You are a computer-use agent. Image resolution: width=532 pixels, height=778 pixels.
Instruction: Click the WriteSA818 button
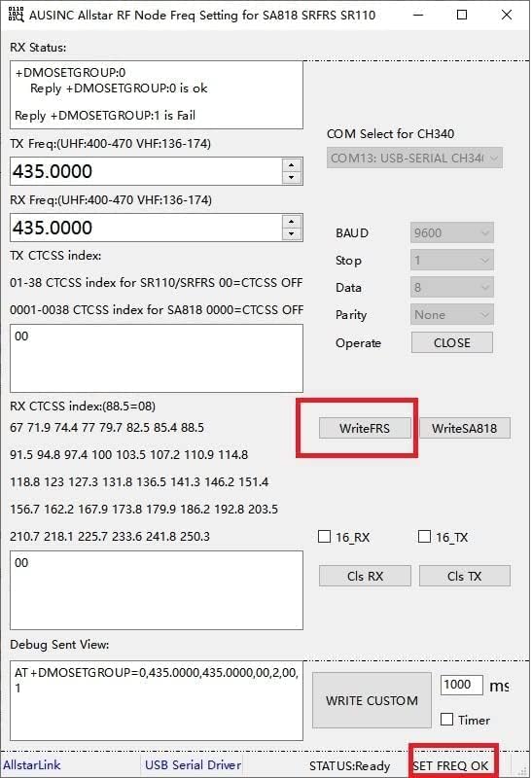coord(465,428)
